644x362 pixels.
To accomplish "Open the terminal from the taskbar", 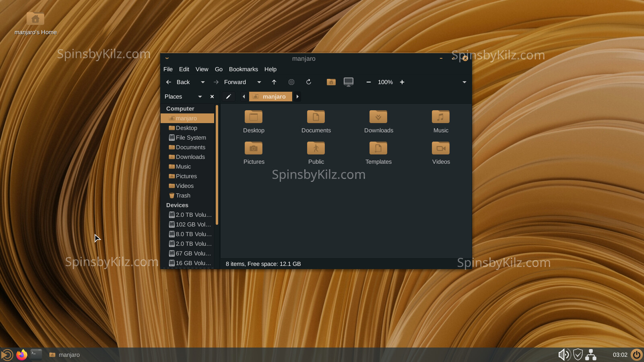I will pos(36,354).
